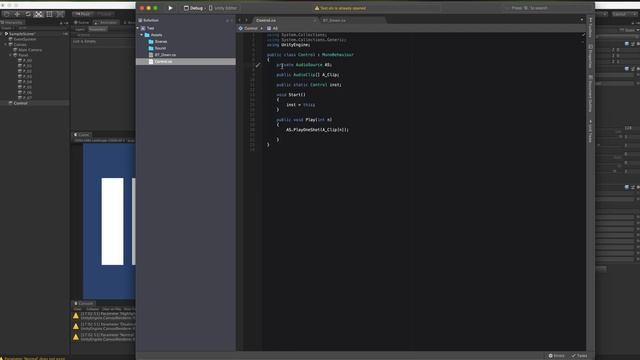Open the Toolbox side pad
The height and width of the screenshot is (360, 640).
(591, 27)
